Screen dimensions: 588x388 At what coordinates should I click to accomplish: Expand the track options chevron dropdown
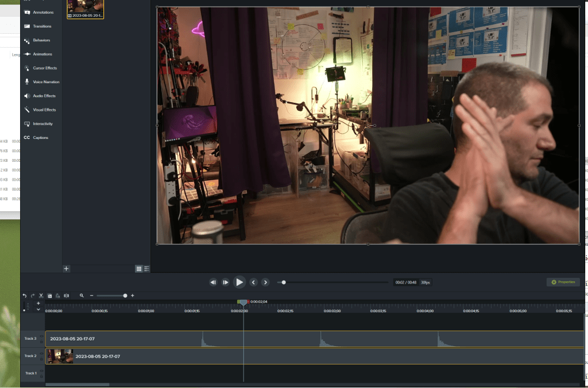[38, 309]
